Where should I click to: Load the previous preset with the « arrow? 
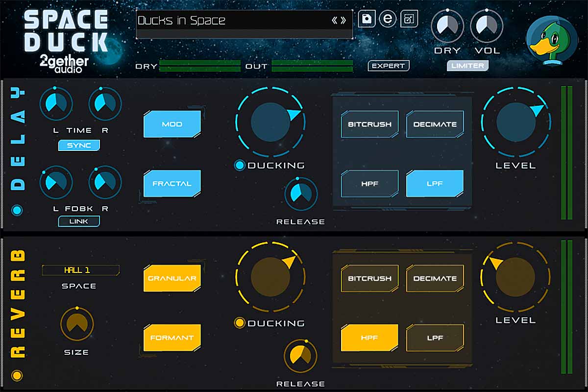(335, 21)
